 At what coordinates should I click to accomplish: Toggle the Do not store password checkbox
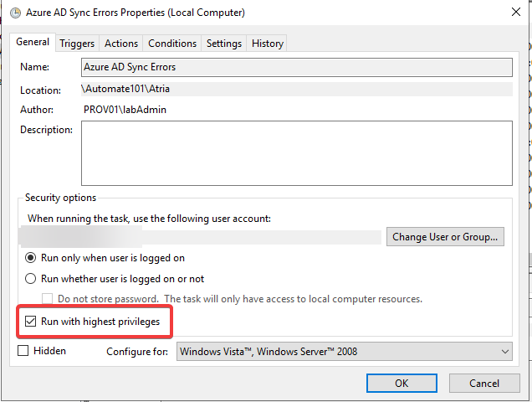point(47,299)
